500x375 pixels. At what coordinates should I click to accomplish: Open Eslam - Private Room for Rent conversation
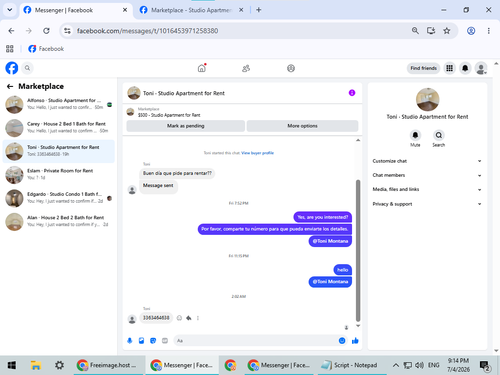click(x=59, y=174)
